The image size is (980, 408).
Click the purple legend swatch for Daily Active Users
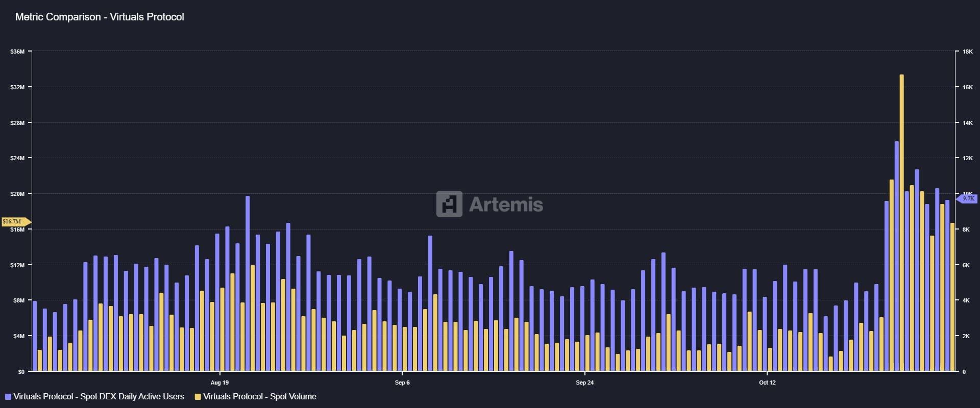coord(8,397)
